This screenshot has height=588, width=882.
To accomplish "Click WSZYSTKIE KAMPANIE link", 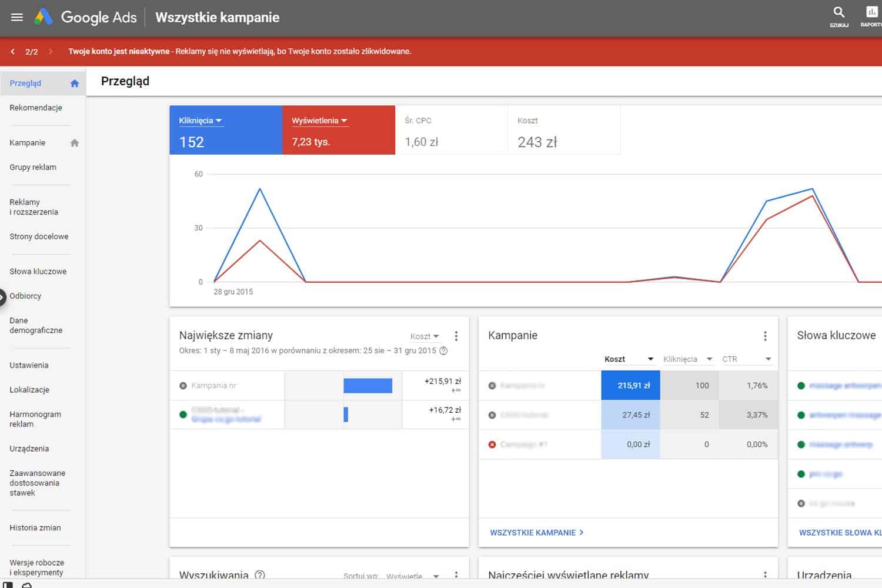I will point(537,533).
